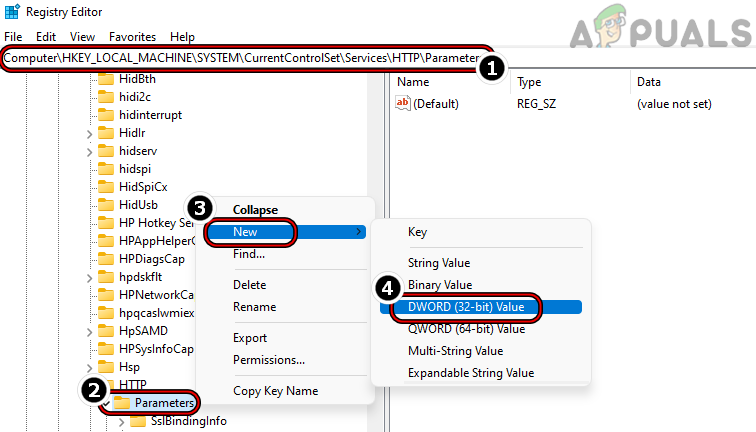Choose DWORD (32-bit) Value
The height and width of the screenshot is (432, 756).
(465, 307)
